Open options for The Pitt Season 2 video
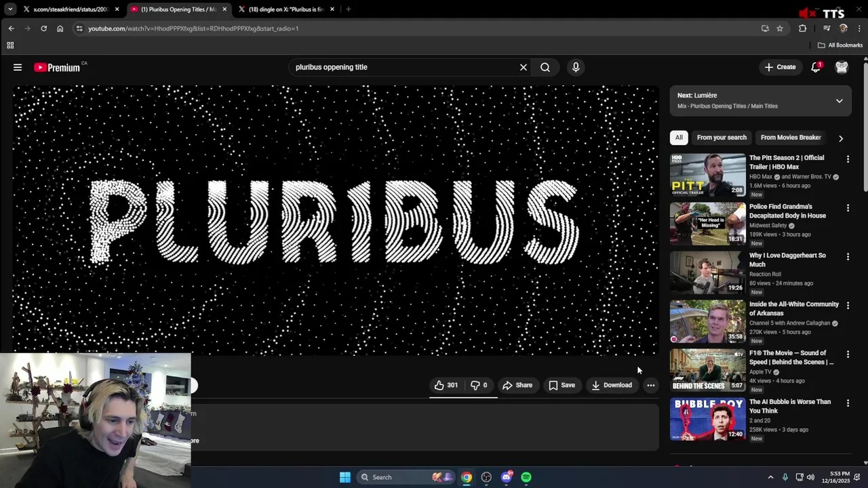 click(x=848, y=159)
